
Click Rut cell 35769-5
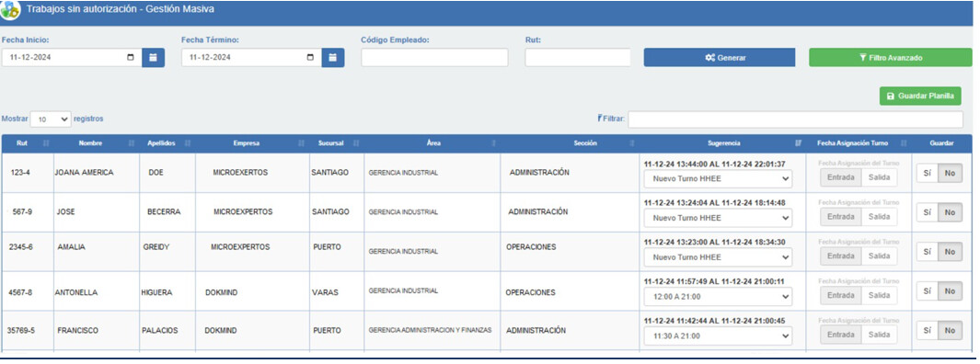point(20,330)
